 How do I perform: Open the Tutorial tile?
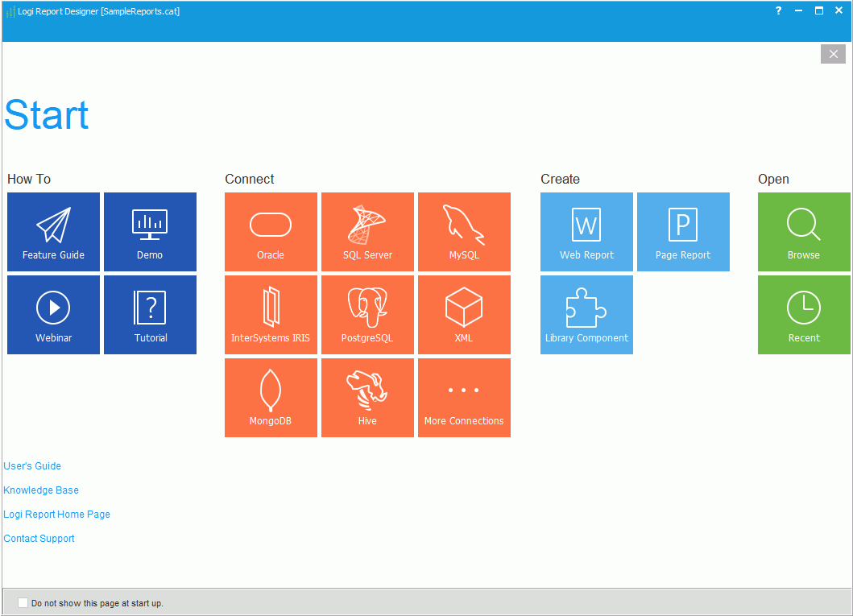tap(150, 315)
